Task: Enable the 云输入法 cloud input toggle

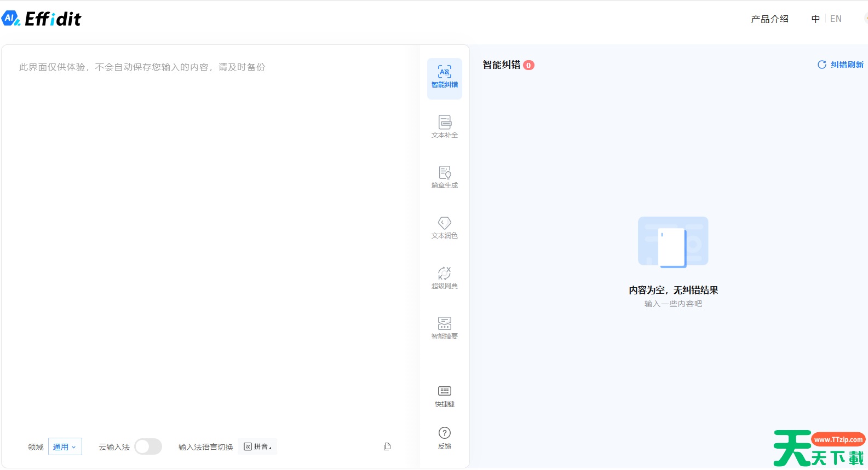Action: (148, 446)
